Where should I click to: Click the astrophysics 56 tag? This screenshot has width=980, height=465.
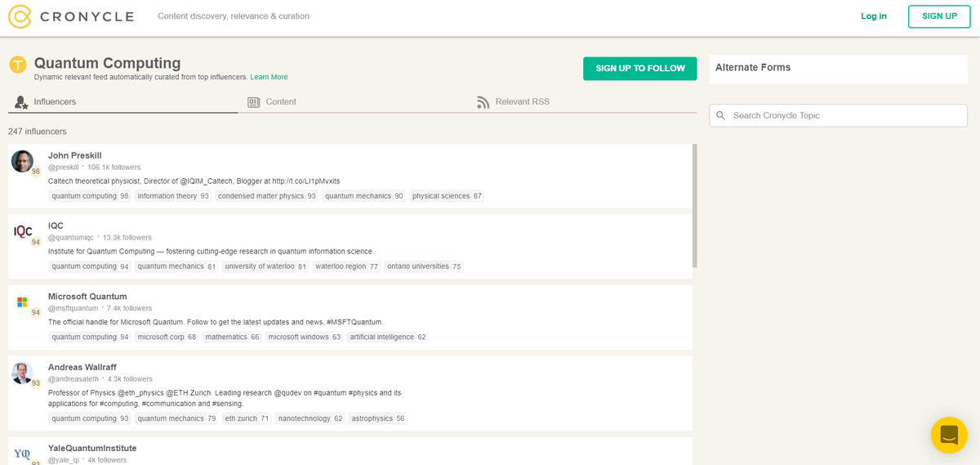[377, 418]
